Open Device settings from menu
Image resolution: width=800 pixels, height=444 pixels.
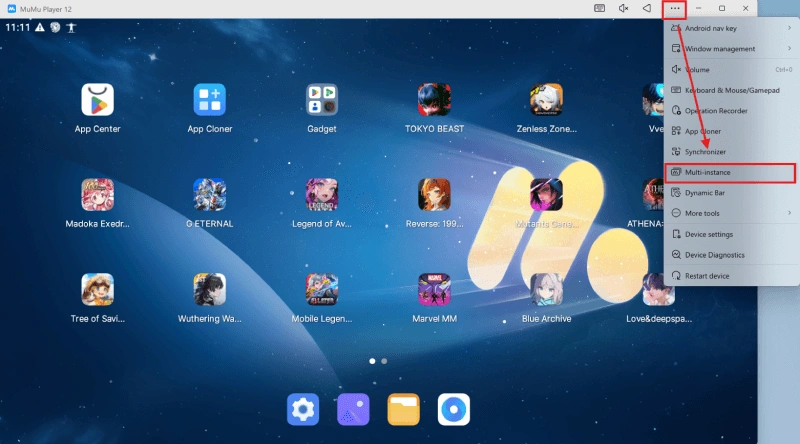pos(732,234)
